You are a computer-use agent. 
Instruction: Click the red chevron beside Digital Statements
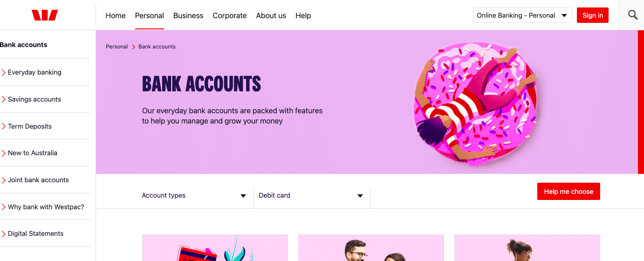pyautogui.click(x=4, y=234)
